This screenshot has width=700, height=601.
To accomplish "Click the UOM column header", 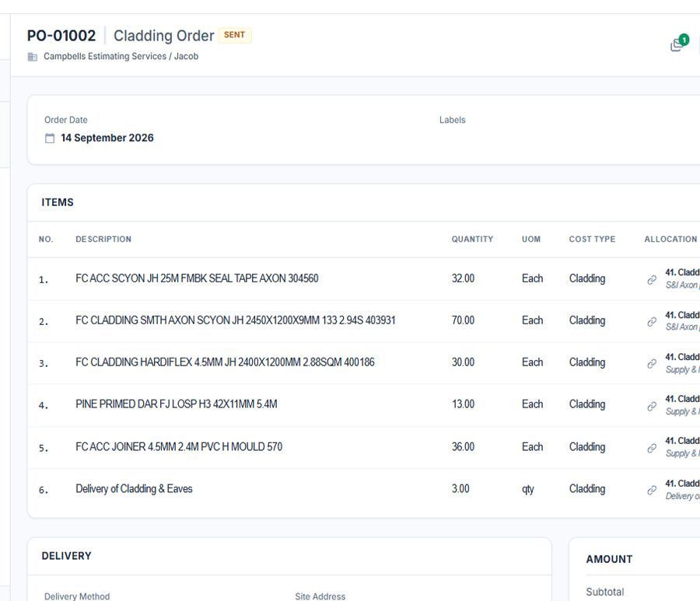I will click(531, 239).
